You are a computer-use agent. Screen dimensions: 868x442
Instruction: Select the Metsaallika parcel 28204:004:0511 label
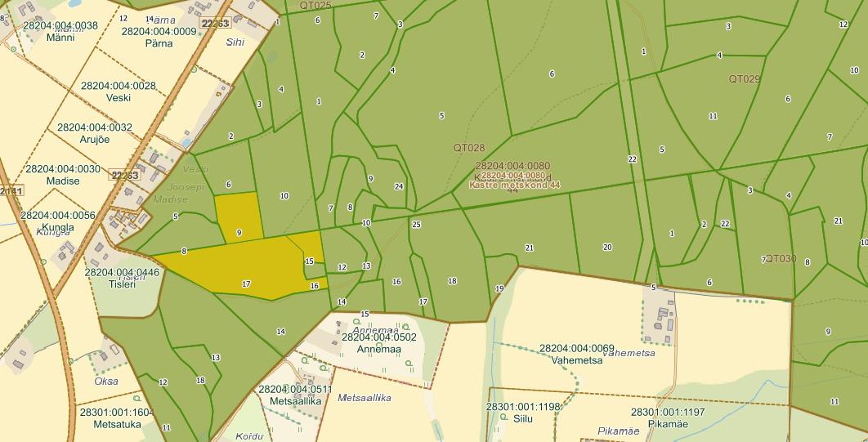click(295, 395)
